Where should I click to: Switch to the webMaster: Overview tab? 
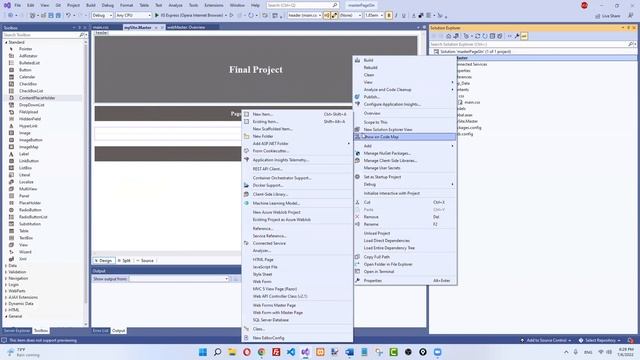[186, 27]
